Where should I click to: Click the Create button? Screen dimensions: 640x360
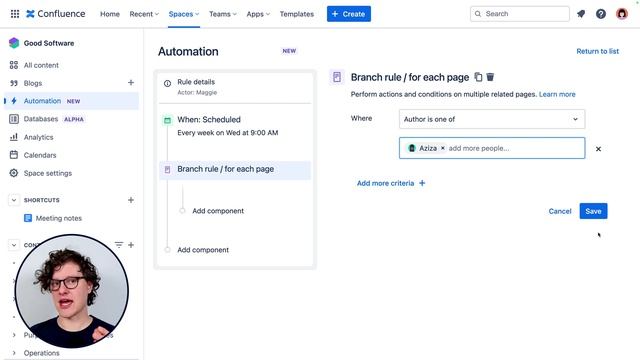tap(349, 14)
